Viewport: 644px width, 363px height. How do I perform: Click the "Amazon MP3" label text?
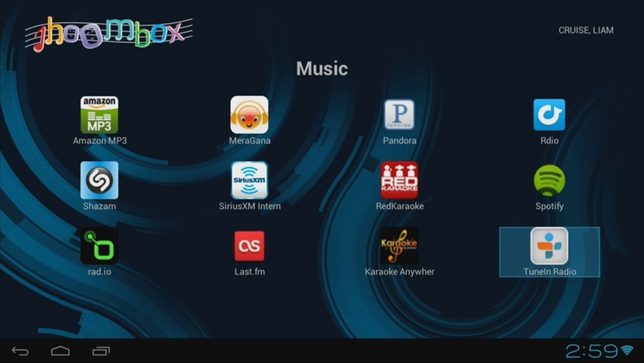pos(100,141)
